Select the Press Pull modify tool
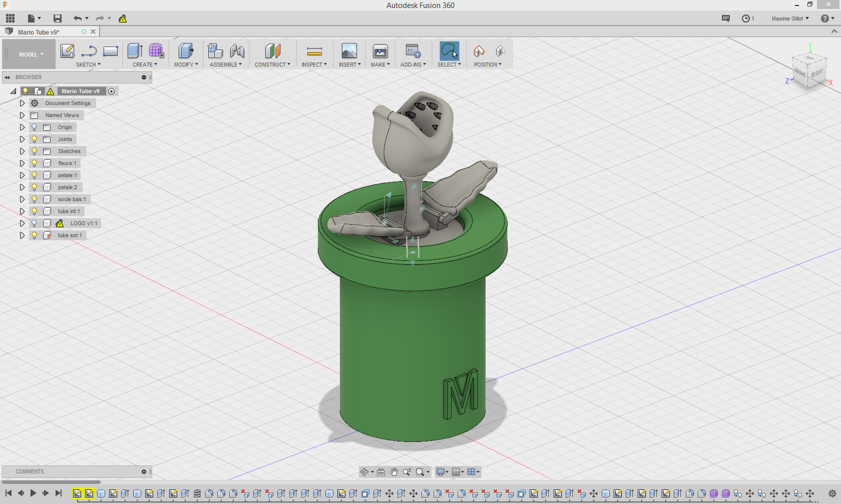The height and width of the screenshot is (504, 841). click(x=186, y=51)
